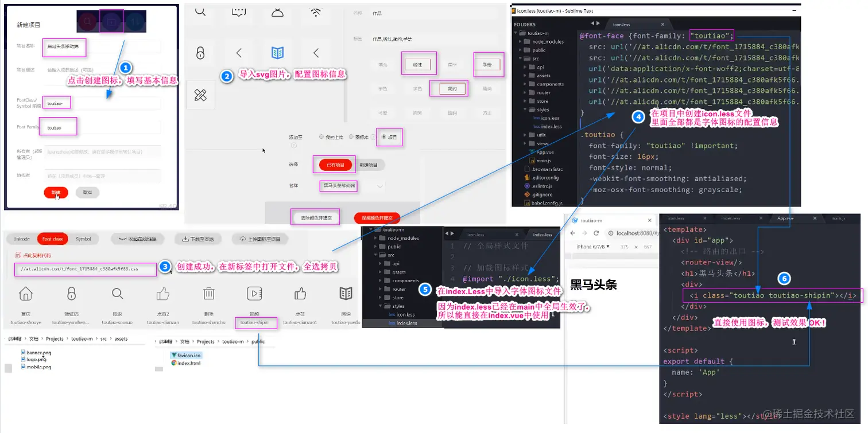Viewport: 868px width, 433px height.
Task: Close the icon.less tab in top Sublime window
Action: [662, 24]
